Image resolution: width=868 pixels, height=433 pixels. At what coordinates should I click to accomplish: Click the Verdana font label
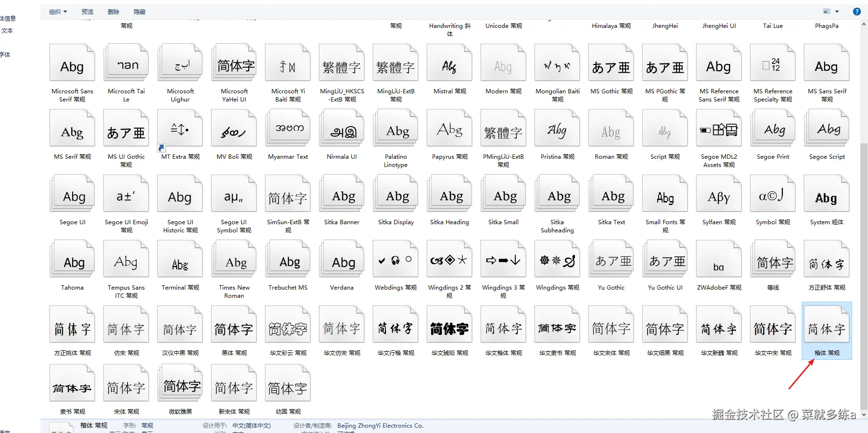pos(342,288)
